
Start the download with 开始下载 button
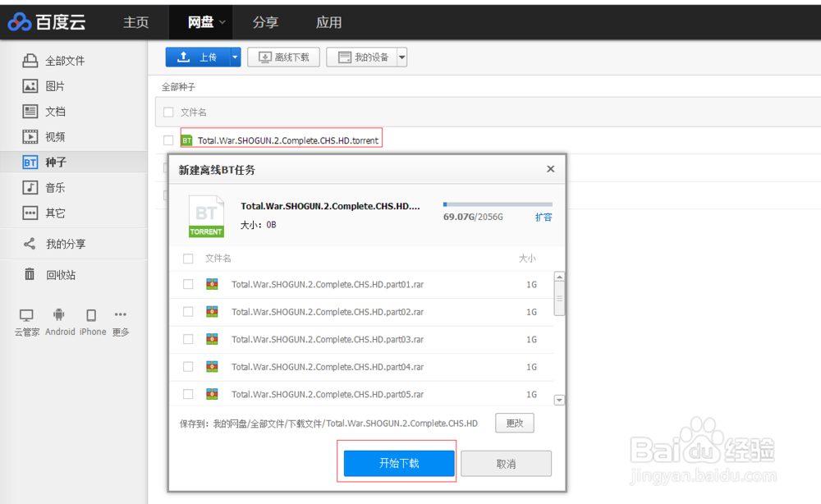(x=397, y=463)
